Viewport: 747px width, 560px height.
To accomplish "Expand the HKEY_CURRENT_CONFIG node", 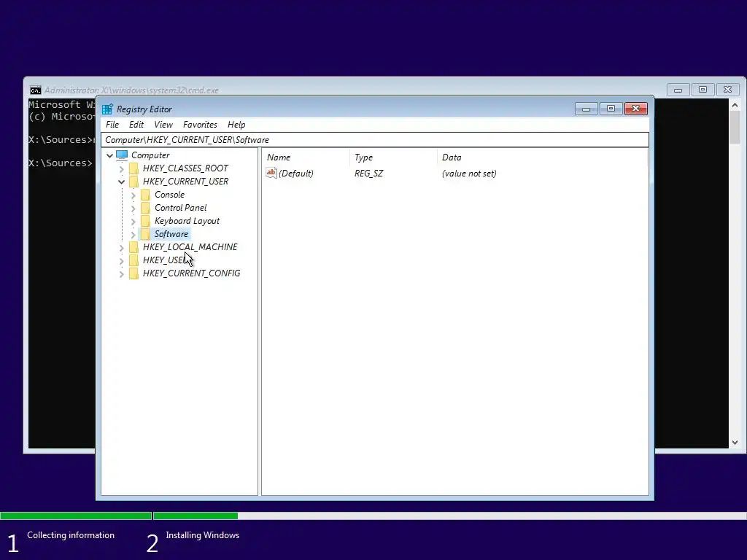I will tap(122, 274).
